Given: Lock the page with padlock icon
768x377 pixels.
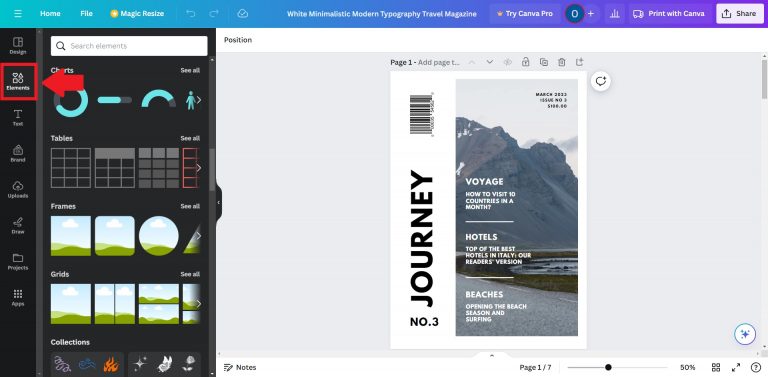Looking at the screenshot, I should pyautogui.click(x=526, y=62).
